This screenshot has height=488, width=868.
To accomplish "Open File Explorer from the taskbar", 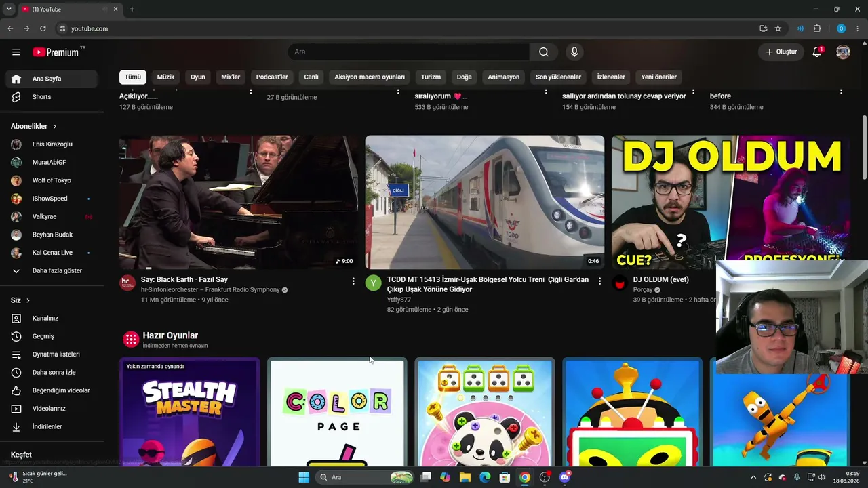I will (x=465, y=477).
